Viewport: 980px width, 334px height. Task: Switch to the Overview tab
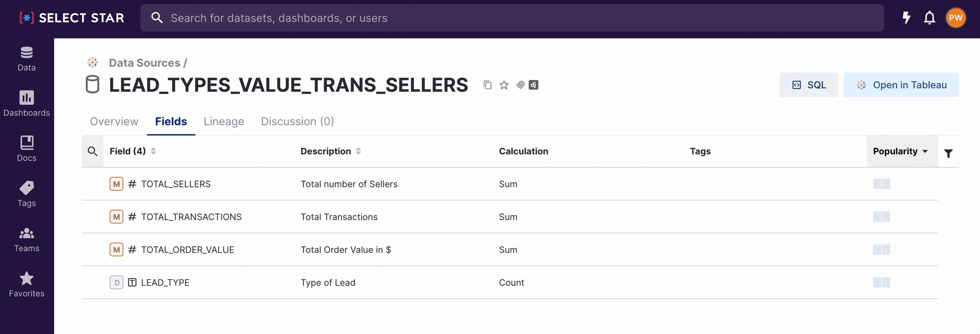tap(114, 122)
